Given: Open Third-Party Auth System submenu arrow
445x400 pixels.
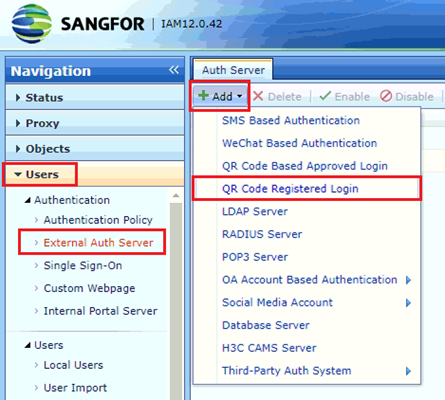Looking at the screenshot, I should click(x=408, y=371).
